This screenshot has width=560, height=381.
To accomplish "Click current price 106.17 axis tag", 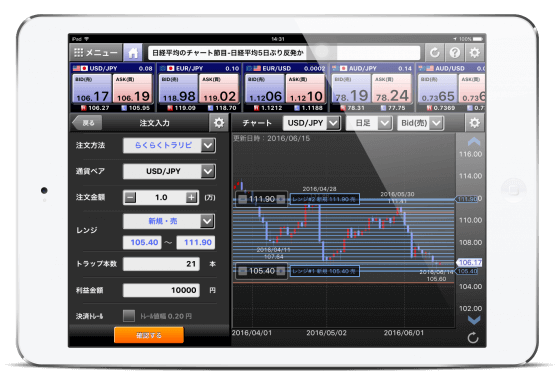I will (469, 262).
